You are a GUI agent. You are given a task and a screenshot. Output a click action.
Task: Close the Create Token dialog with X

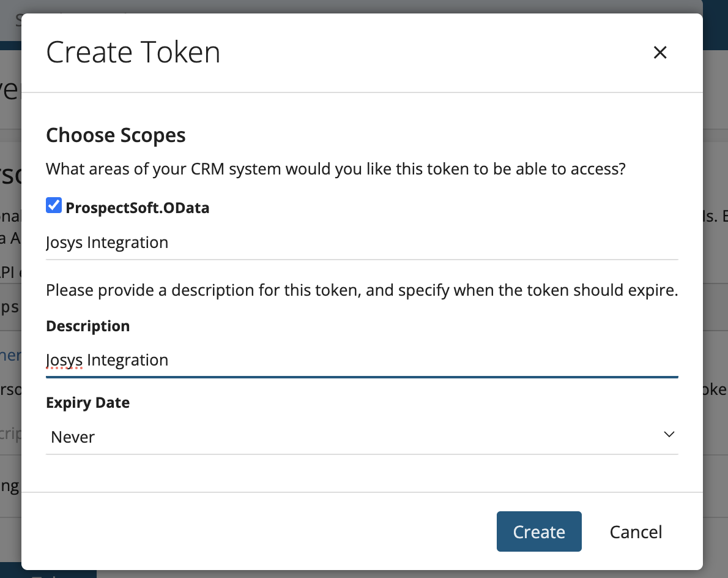pyautogui.click(x=659, y=53)
